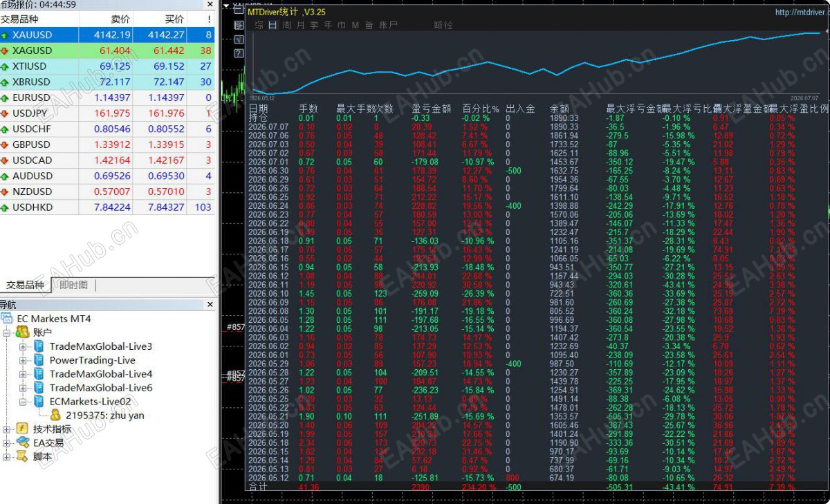Viewport: 830px width, 504px height.
Task: Switch MTDriver statistics to 周 weekly tab
Action: [286, 25]
